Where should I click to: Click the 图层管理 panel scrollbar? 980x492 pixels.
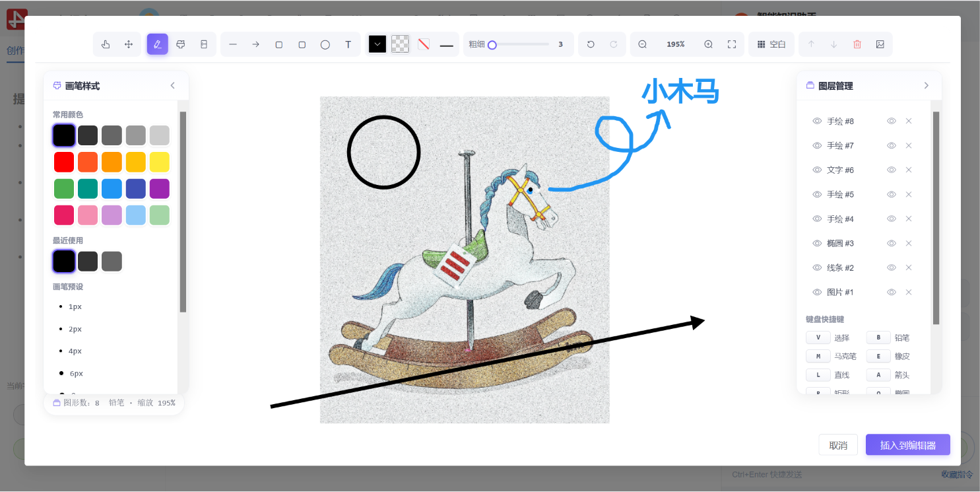tap(936, 218)
